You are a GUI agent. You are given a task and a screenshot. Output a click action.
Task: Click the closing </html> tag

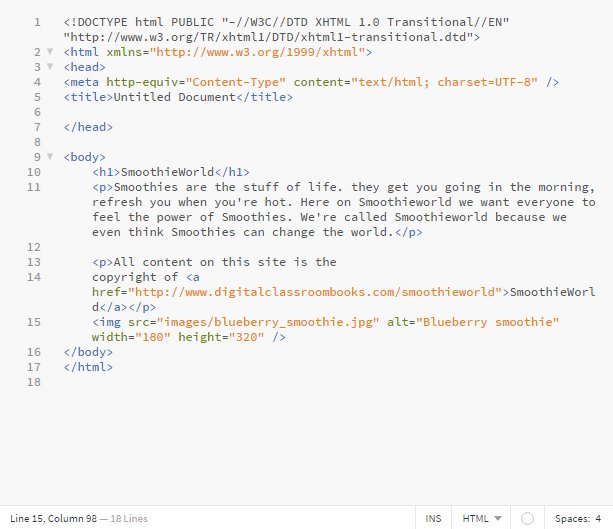point(88,367)
